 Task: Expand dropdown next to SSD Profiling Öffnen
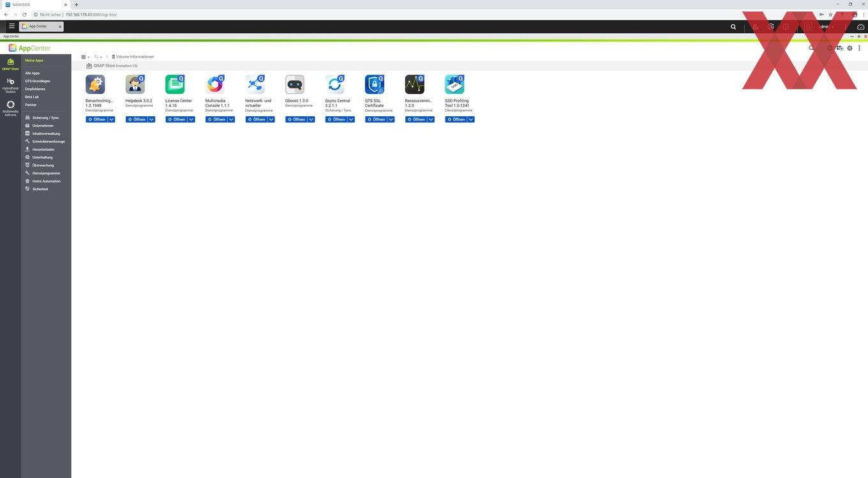470,119
